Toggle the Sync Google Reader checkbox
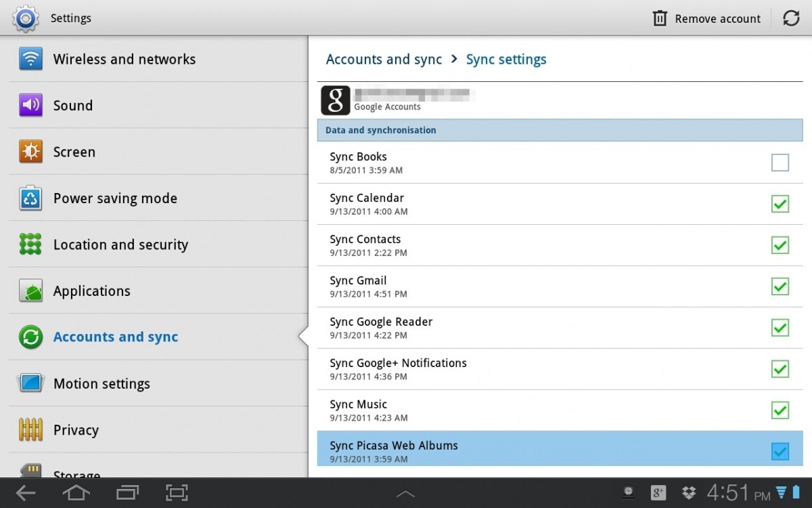 pyautogui.click(x=780, y=328)
